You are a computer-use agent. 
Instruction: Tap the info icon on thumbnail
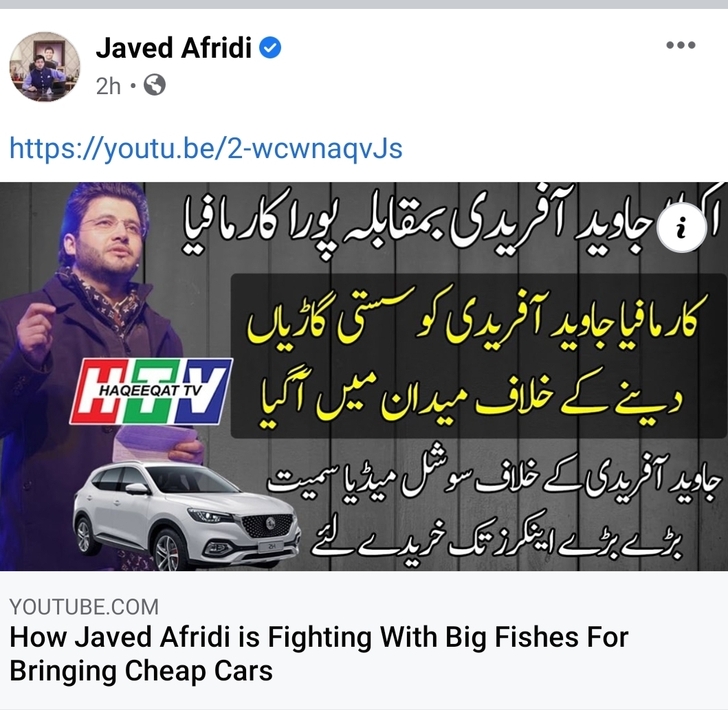click(x=681, y=228)
